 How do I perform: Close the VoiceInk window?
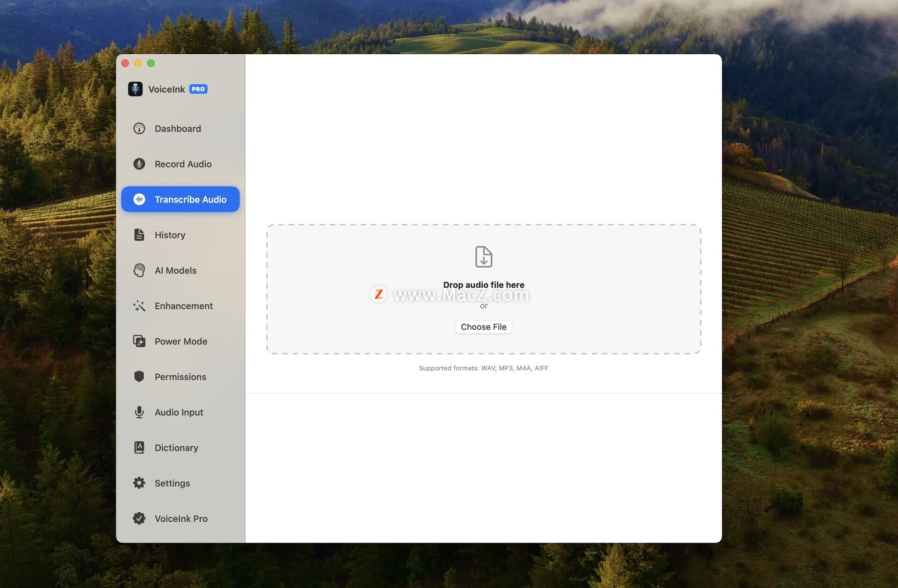coord(125,63)
